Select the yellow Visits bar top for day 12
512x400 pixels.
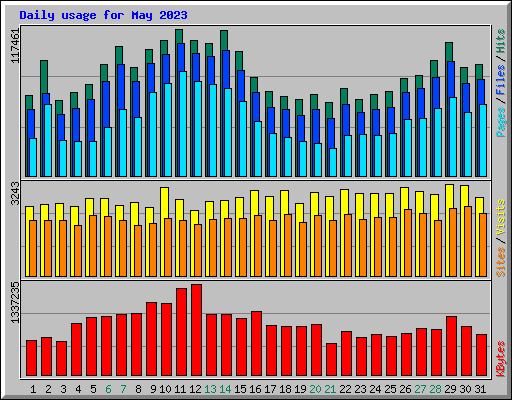[x=194, y=217]
